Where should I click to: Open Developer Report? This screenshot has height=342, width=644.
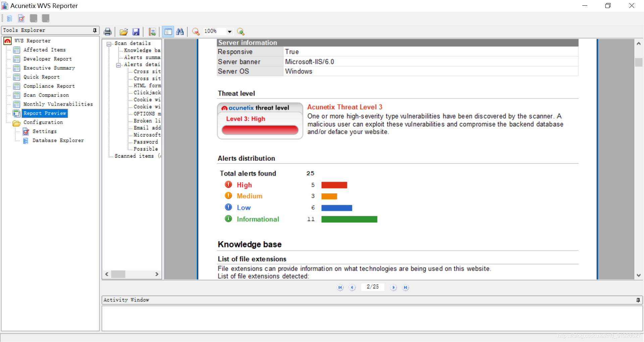coord(48,59)
